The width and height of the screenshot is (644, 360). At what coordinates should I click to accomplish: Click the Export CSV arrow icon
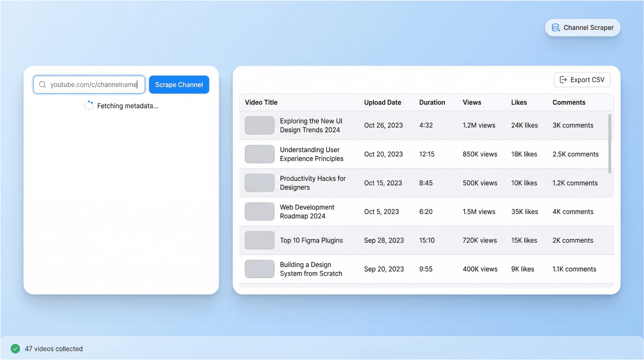563,80
